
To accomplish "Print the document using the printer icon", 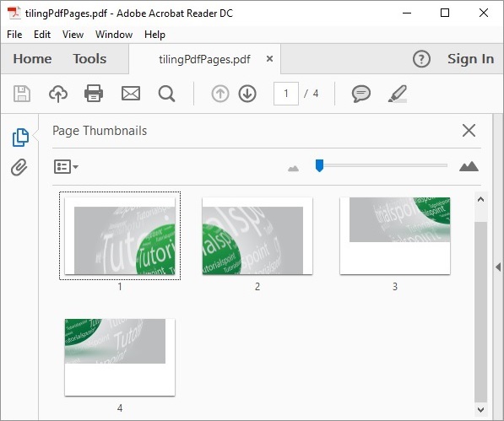I will coord(94,94).
